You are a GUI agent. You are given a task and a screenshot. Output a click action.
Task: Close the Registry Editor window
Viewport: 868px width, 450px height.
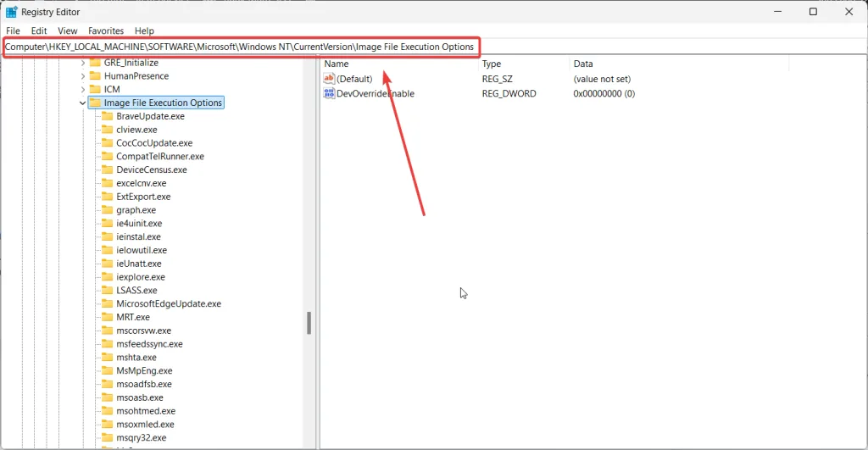pos(849,12)
